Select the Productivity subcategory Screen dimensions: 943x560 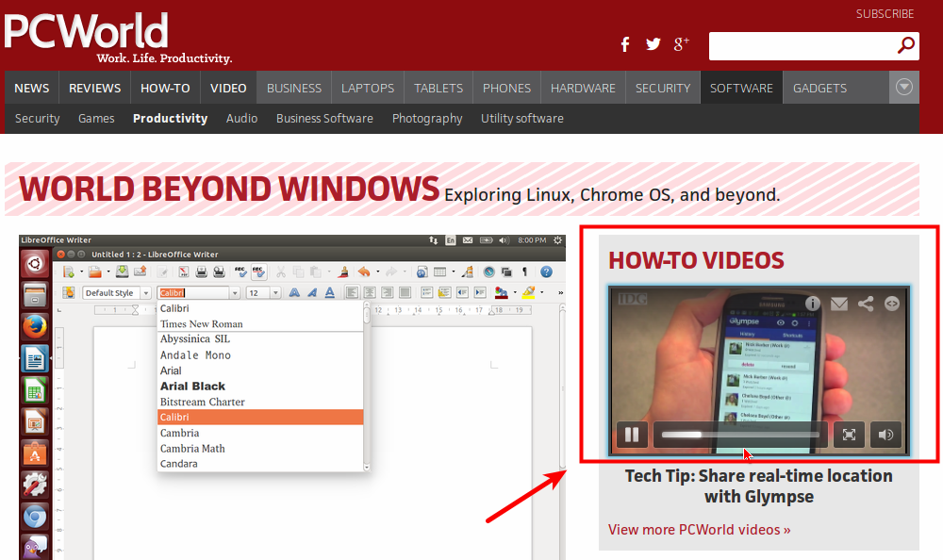[x=170, y=119]
